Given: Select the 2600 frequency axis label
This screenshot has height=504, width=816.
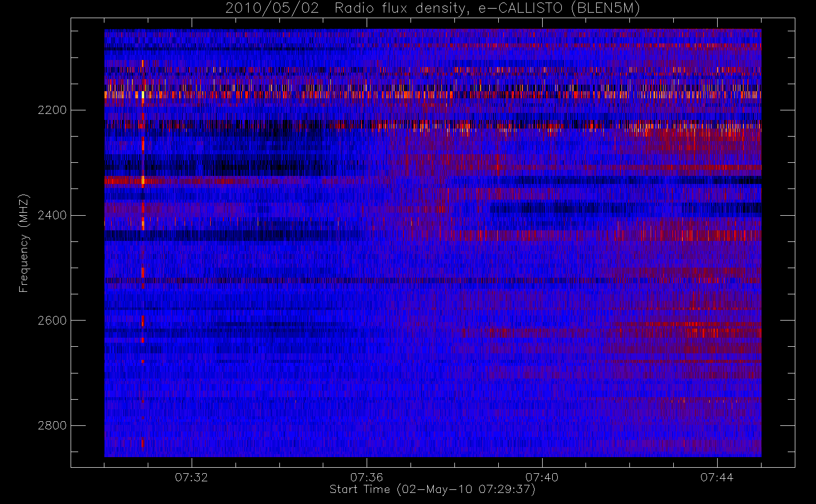Looking at the screenshot, I should pyautogui.click(x=52, y=321).
